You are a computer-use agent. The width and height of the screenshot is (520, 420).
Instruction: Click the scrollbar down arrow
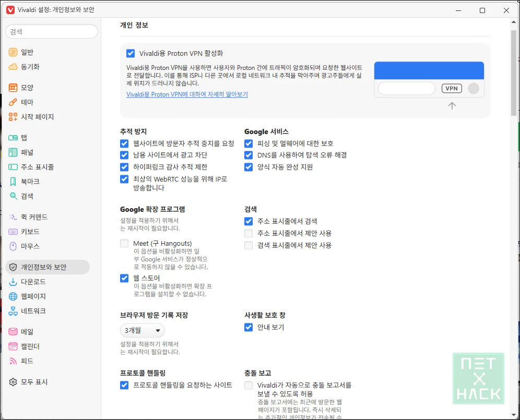[x=514, y=414]
